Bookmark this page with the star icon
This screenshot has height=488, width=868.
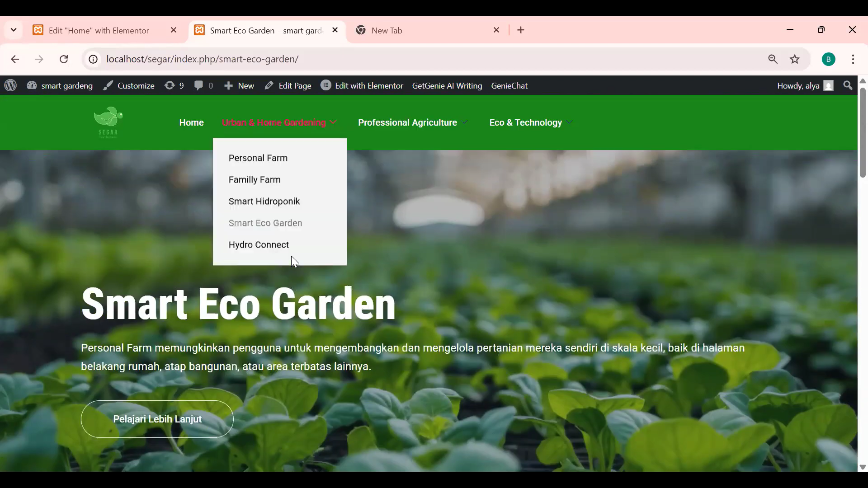pyautogui.click(x=795, y=59)
